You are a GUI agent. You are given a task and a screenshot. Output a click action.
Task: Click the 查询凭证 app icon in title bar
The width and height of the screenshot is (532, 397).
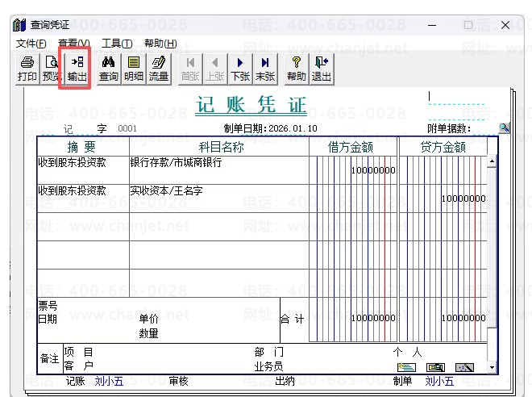click(19, 25)
